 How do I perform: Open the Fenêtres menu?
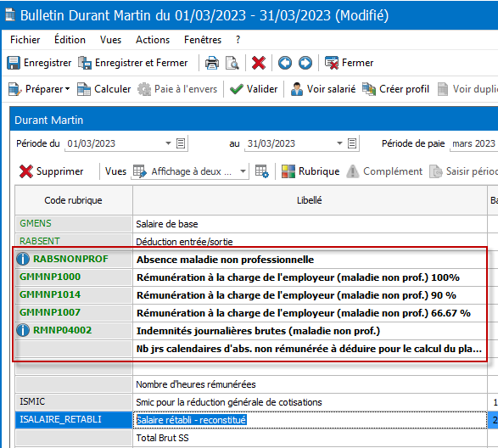point(203,40)
